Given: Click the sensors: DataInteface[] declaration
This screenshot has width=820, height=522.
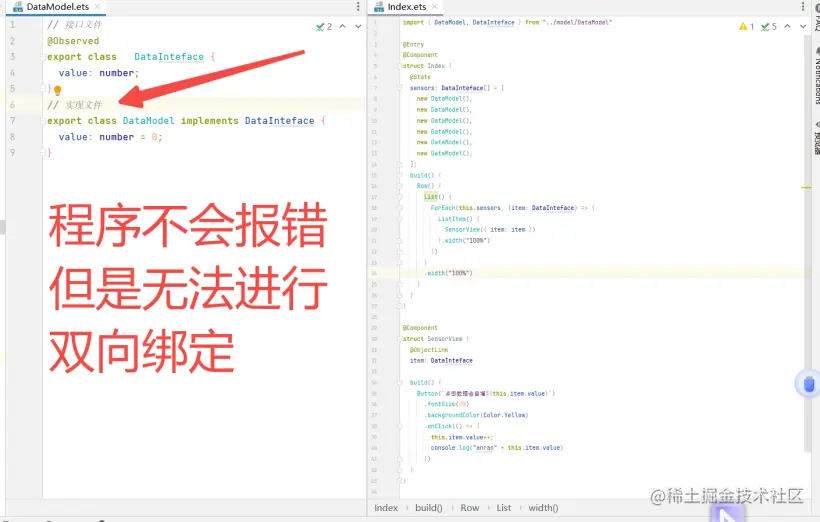Looking at the screenshot, I should [457, 88].
